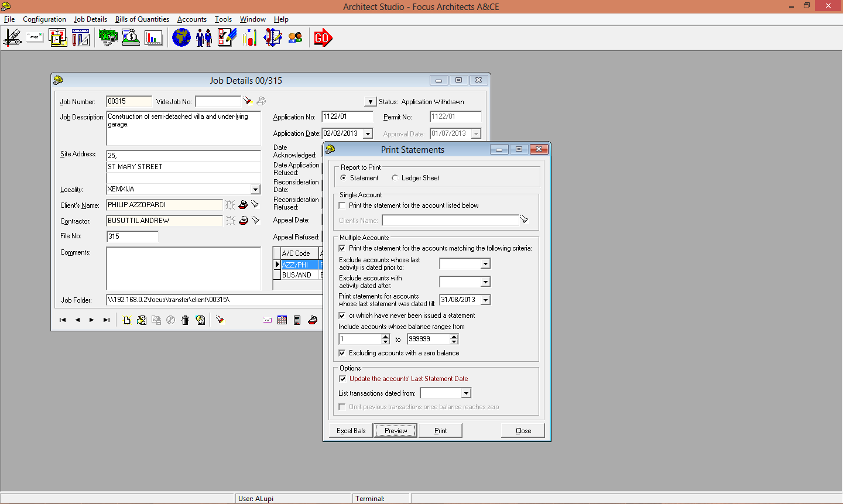Screen dimensions: 843x504
Task: Select the Ledger Sheet radio button
Action: tap(395, 178)
